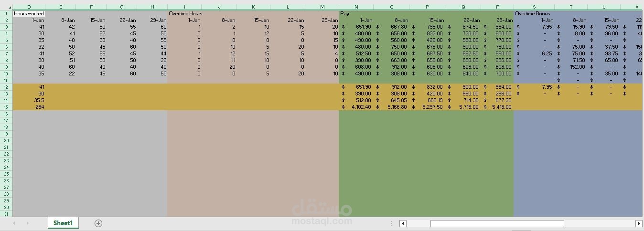Click the total cell 5,166.80

point(392,107)
